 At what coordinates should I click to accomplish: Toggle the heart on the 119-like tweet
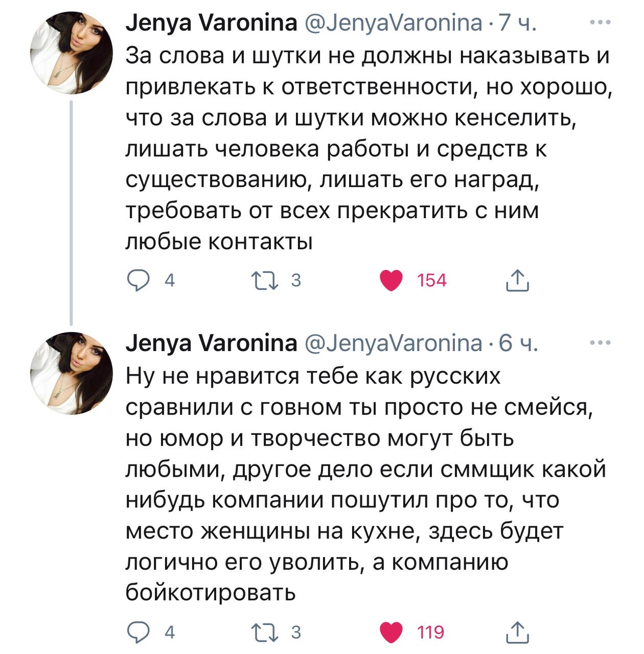[392, 633]
